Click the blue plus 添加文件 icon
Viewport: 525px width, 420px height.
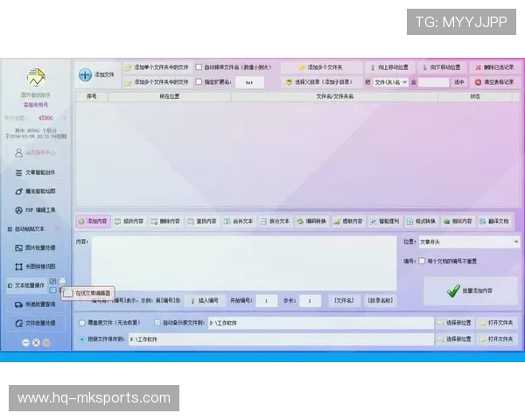click(x=85, y=74)
